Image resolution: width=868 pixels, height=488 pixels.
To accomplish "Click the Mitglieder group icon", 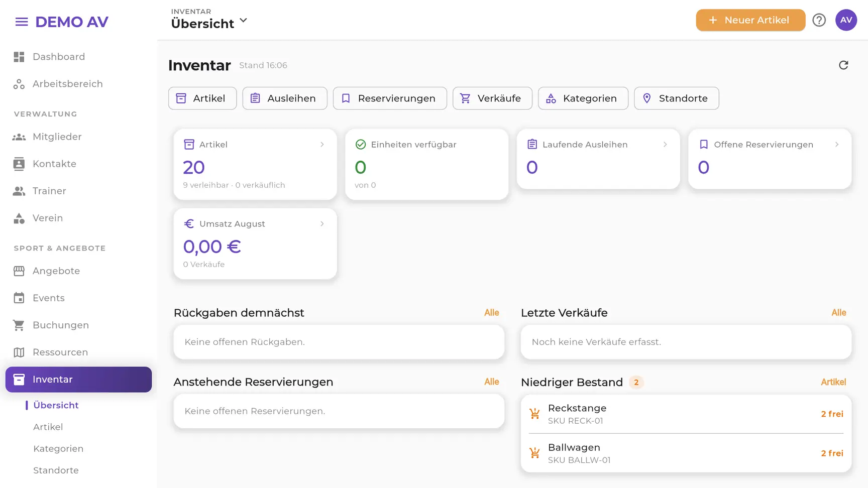I will pos(19,137).
